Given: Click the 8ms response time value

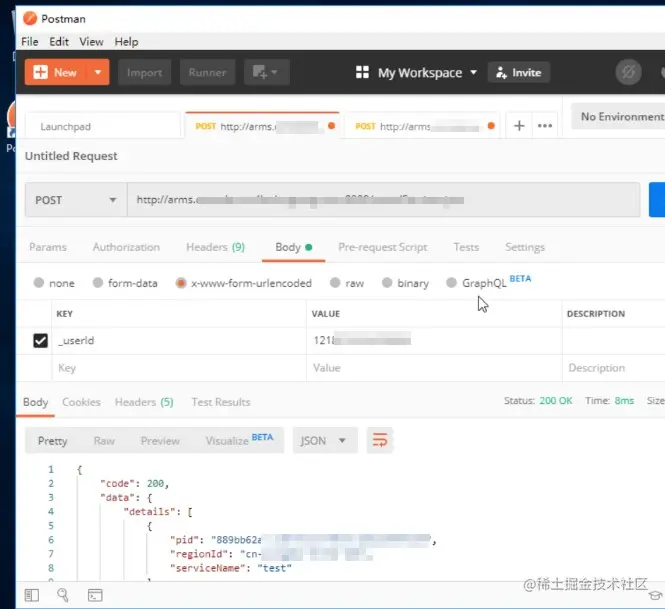Looking at the screenshot, I should [624, 400].
